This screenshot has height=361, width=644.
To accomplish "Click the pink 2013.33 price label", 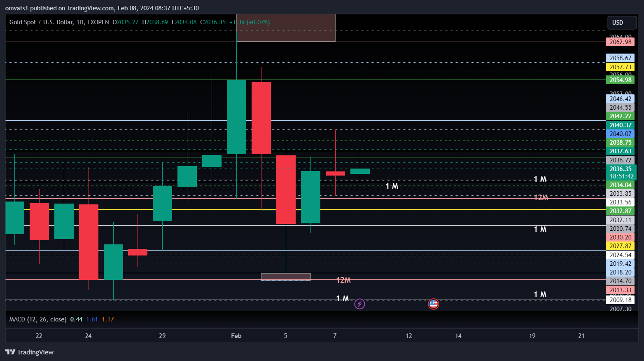I will pyautogui.click(x=620, y=290).
